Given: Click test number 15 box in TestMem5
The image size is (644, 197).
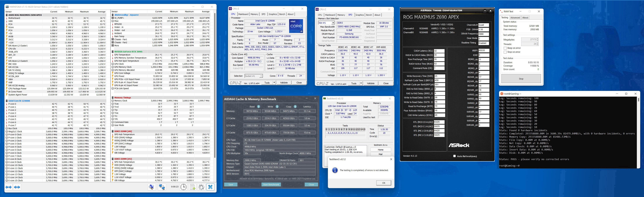Looking at the screenshot, I should coord(364,129).
